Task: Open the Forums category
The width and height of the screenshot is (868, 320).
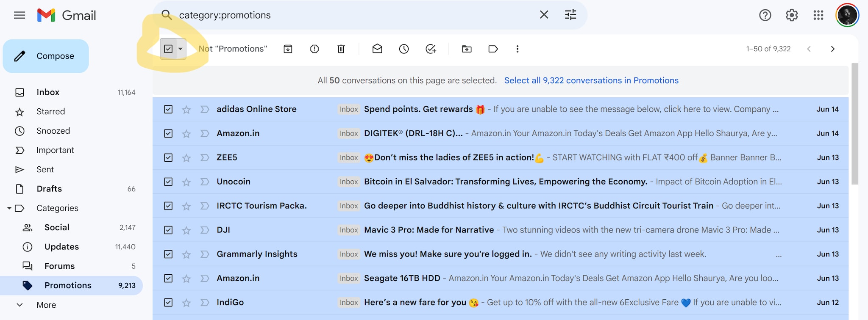Action: [x=71, y=266]
